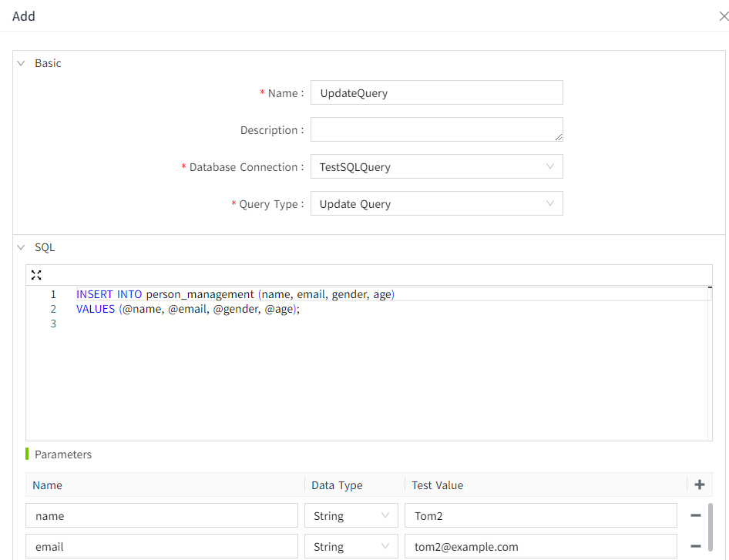Edit the tom2@example.com test value field
729x560 pixels.
pos(540,546)
